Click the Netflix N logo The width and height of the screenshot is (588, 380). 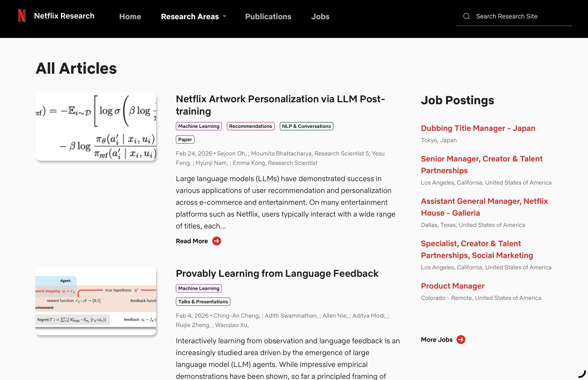coord(22,16)
